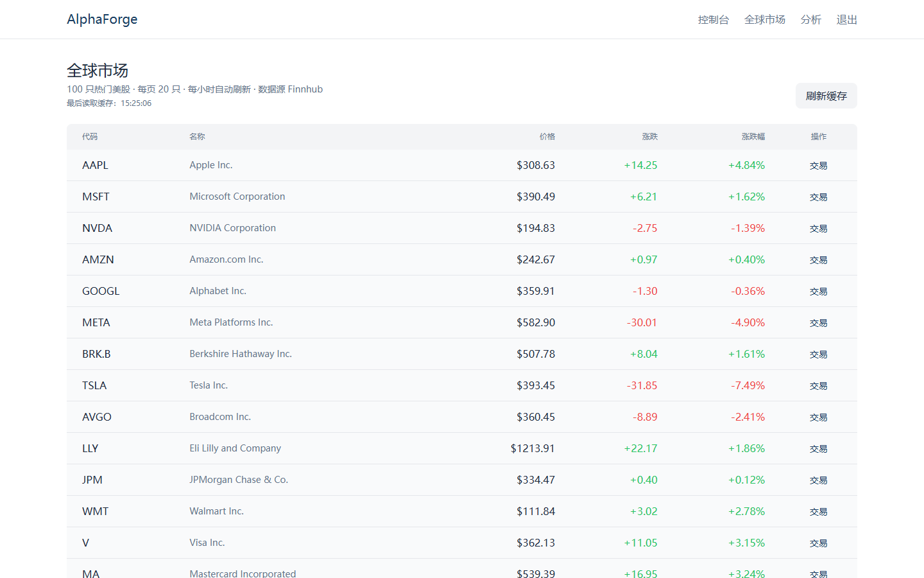Click 退出 to log out
924x578 pixels.
pos(847,20)
